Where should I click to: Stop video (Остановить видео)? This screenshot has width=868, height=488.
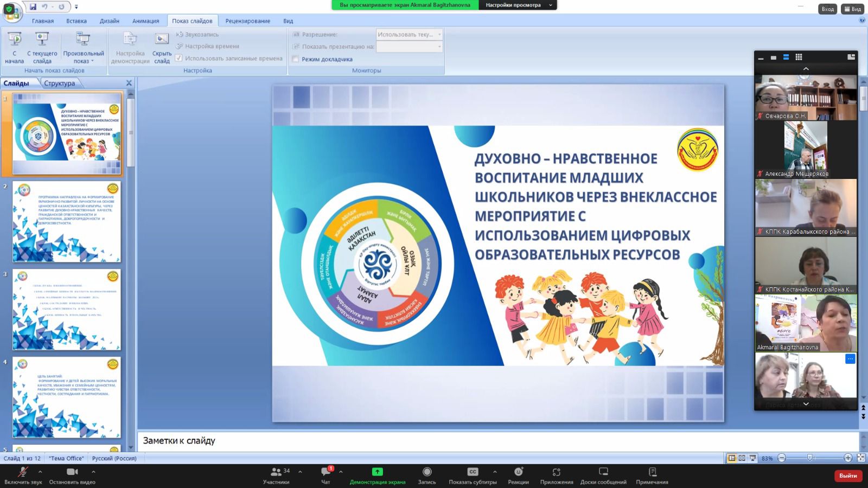[x=72, y=476]
